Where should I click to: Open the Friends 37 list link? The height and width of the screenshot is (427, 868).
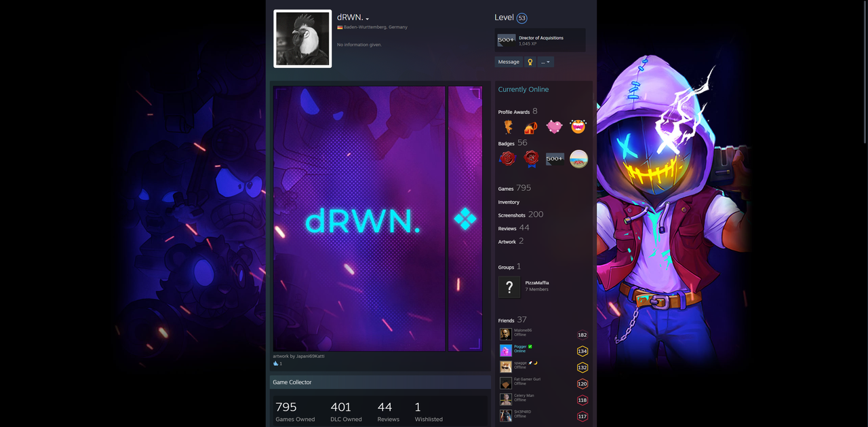click(512, 320)
